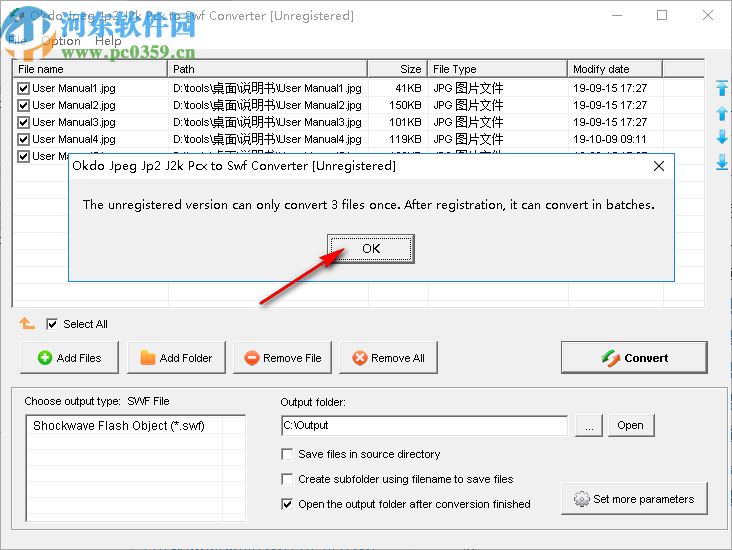Open the Option menu
Viewport: 732px width, 550px height.
tap(61, 41)
